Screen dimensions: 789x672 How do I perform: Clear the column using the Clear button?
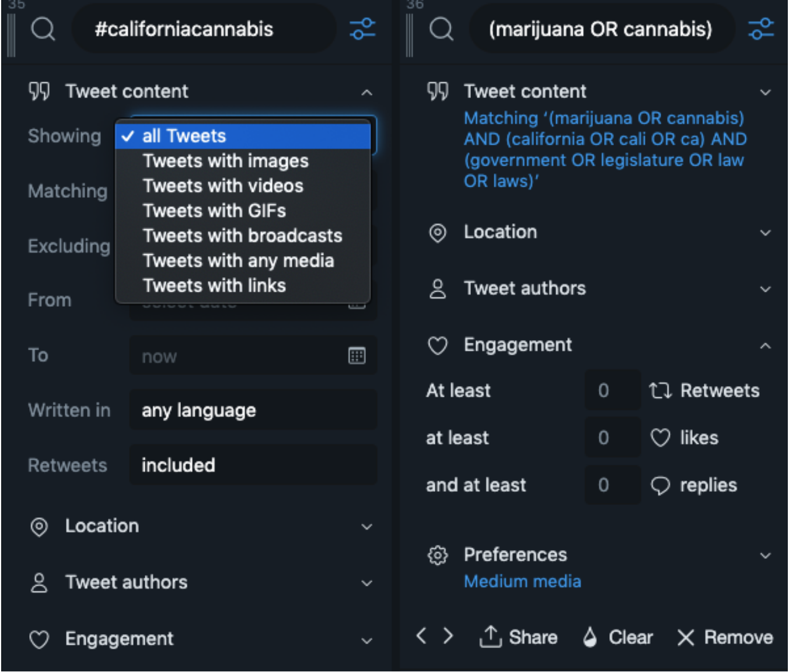(618, 637)
